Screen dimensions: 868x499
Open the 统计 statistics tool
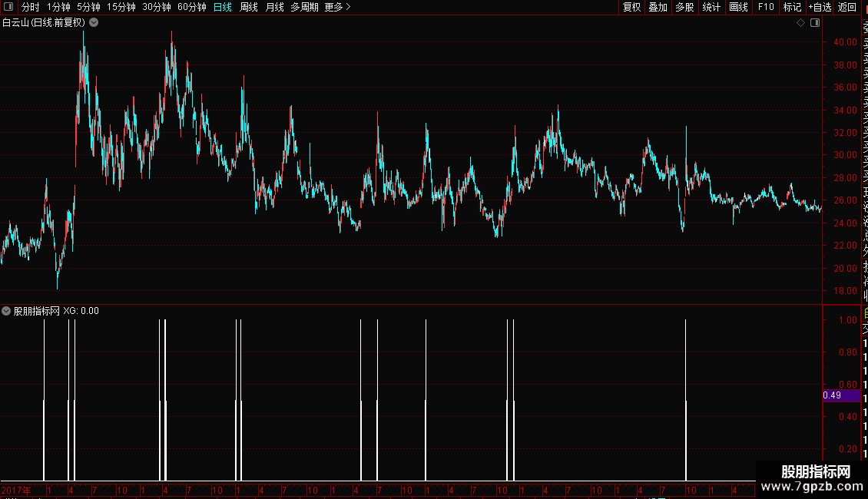(711, 7)
